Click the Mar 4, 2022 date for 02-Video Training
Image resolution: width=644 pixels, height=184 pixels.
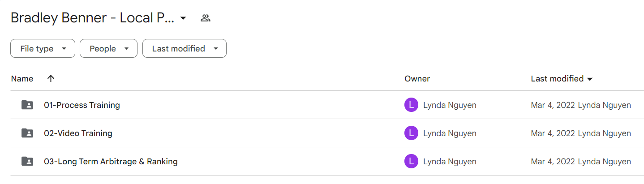553,133
